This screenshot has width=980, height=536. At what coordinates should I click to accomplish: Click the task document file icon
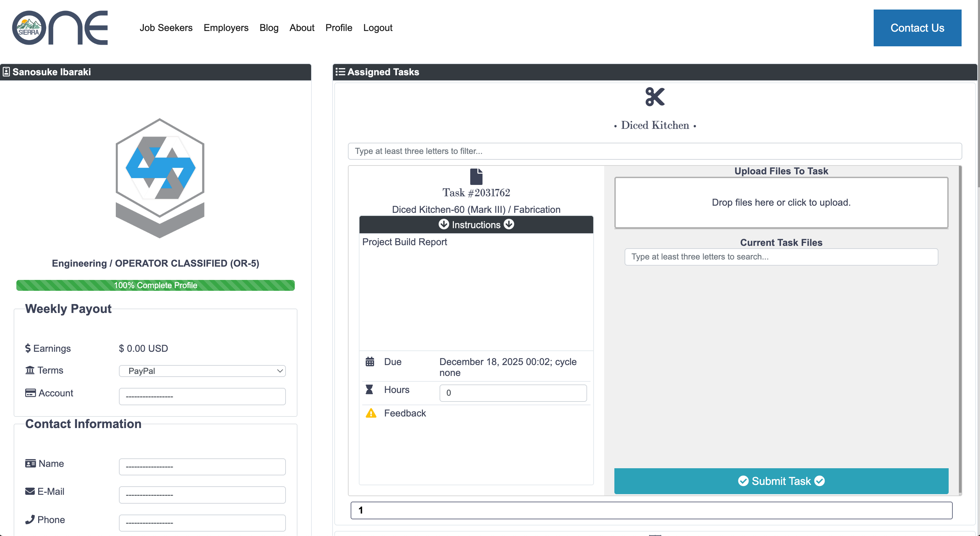click(476, 177)
